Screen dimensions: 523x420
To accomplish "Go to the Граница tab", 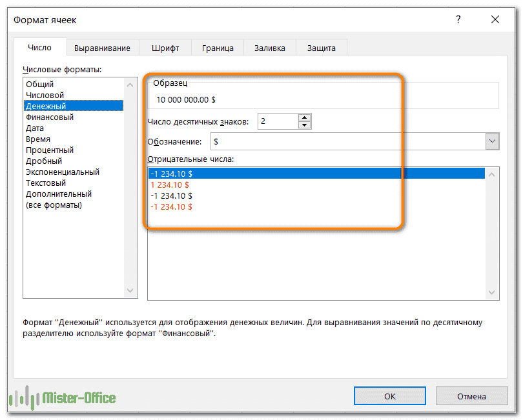I will tap(217, 48).
